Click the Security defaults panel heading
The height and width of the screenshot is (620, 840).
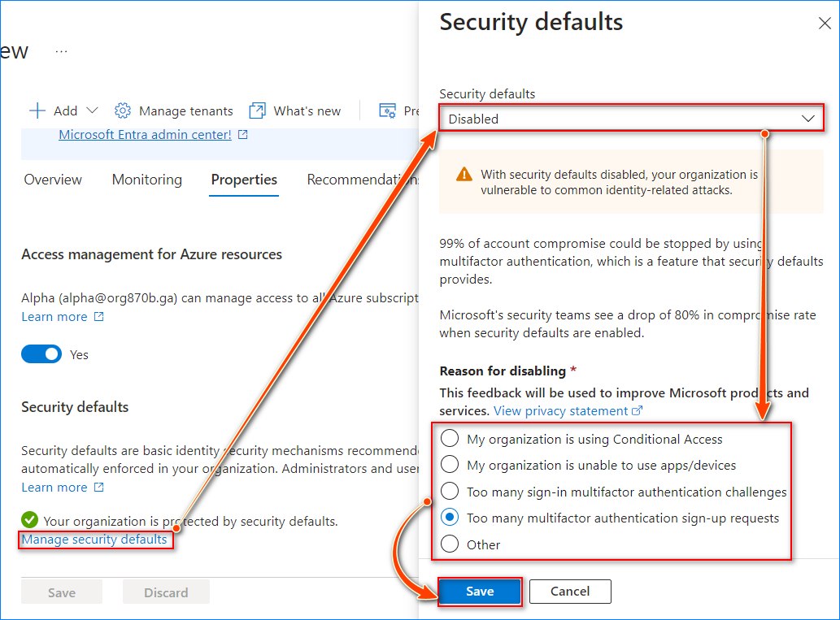pyautogui.click(x=531, y=23)
